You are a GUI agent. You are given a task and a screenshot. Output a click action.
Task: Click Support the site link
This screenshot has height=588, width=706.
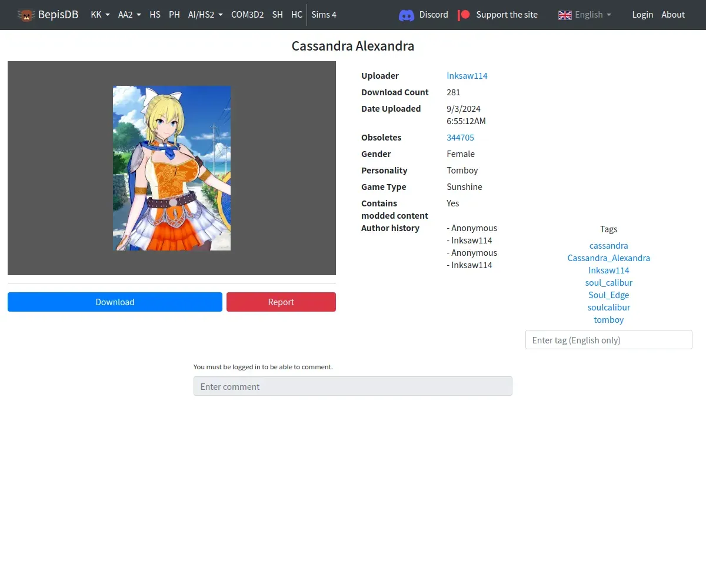507,15
